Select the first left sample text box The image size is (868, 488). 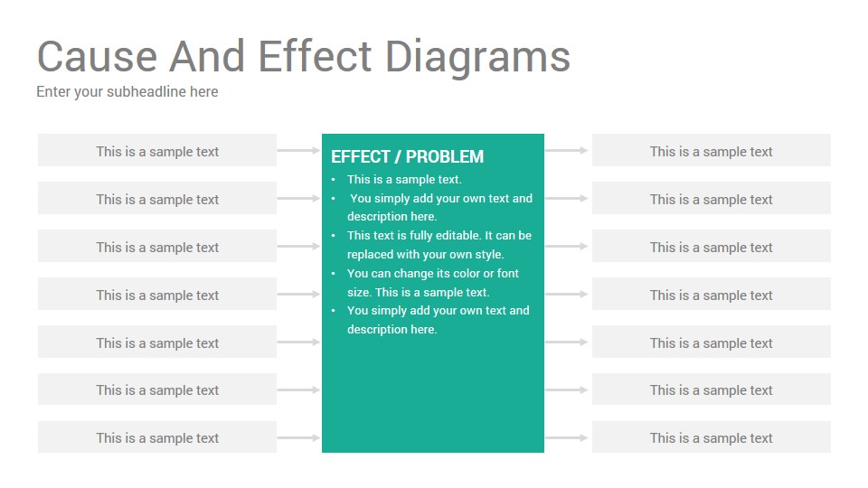(x=157, y=151)
